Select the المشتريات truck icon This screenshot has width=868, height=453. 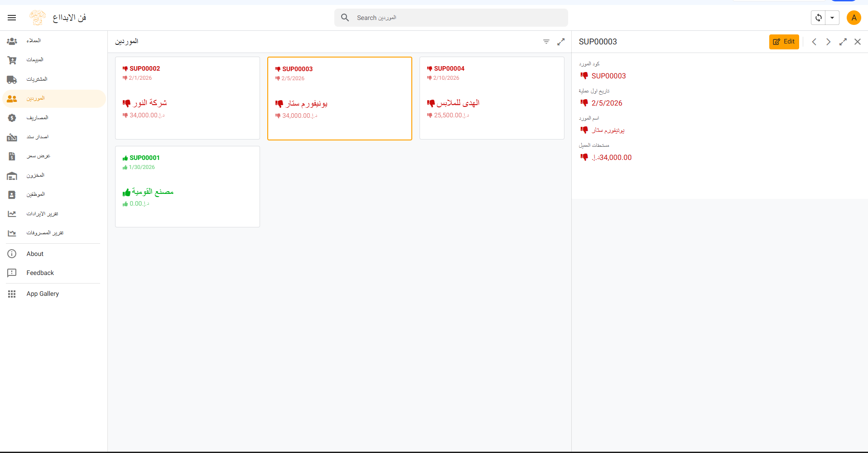12,79
